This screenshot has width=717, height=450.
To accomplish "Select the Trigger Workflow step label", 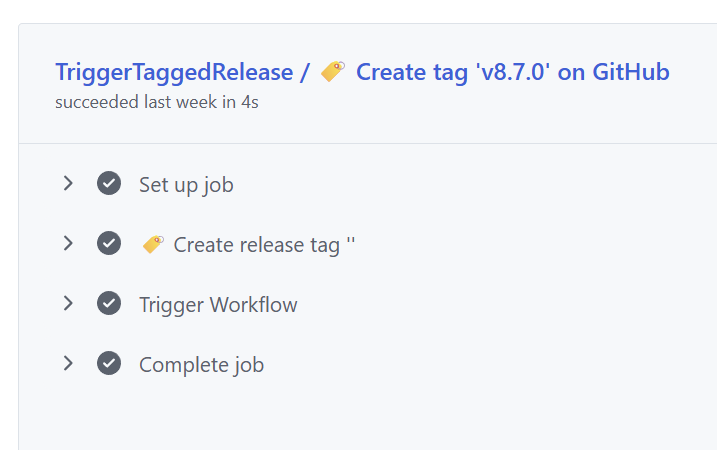I will pyautogui.click(x=218, y=305).
